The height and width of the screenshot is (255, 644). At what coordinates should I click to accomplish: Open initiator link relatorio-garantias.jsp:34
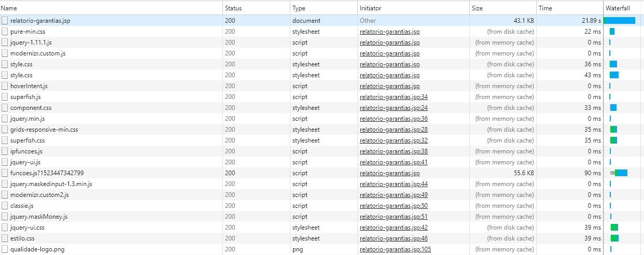tap(394, 97)
